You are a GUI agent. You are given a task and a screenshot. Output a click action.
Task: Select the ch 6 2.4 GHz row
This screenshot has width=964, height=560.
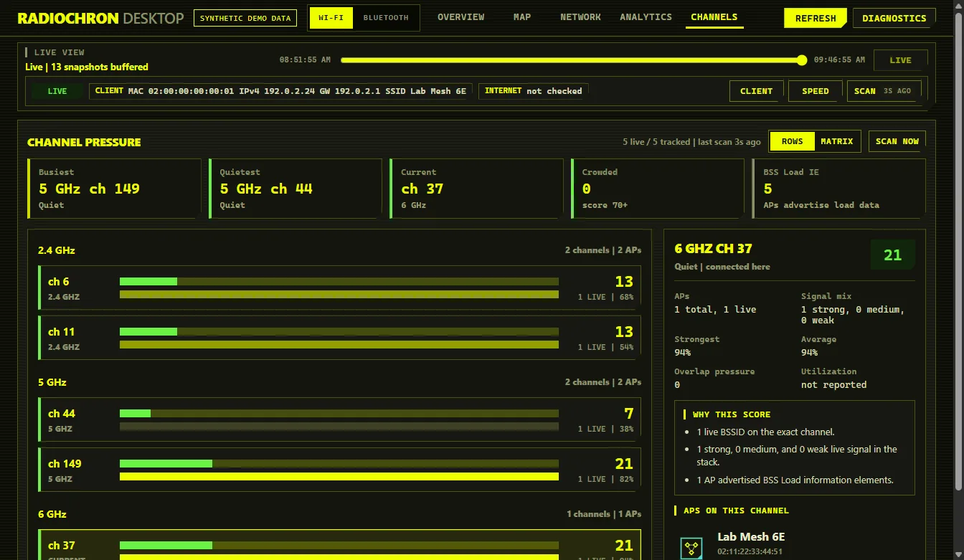click(339, 288)
